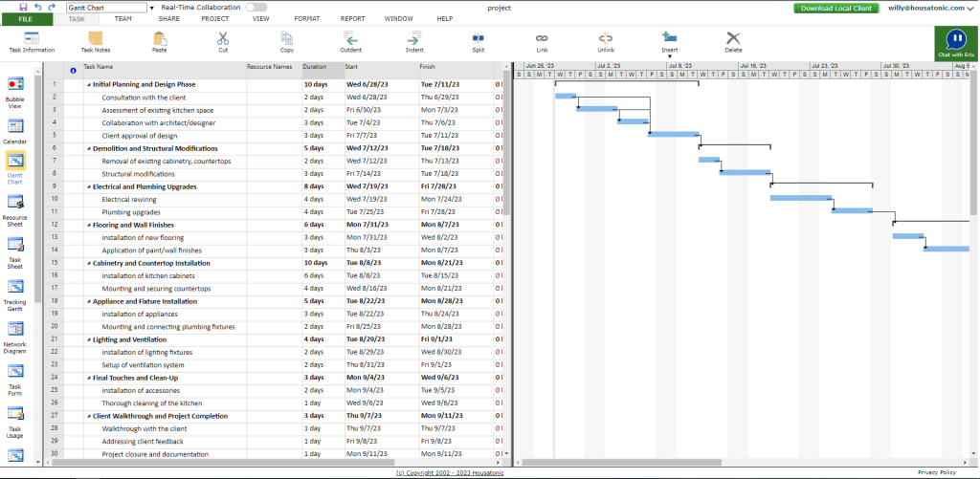This screenshot has width=980, height=479.
Task: Switch to Calendar view in sidebar
Action: pos(15,128)
